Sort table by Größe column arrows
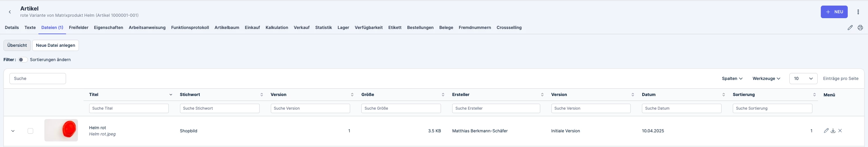The height and width of the screenshot is (147, 868). point(443,95)
